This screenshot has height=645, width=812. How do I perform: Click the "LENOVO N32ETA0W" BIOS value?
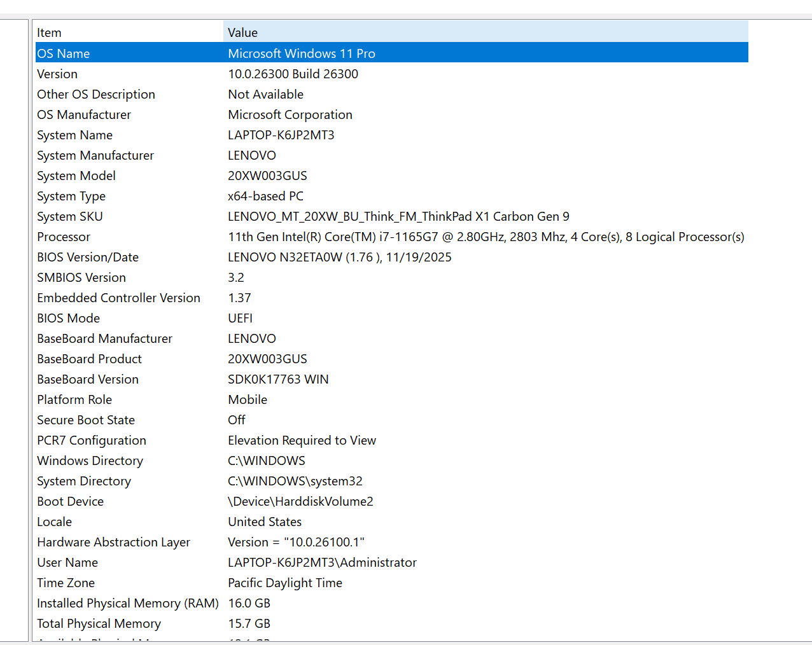click(x=340, y=257)
